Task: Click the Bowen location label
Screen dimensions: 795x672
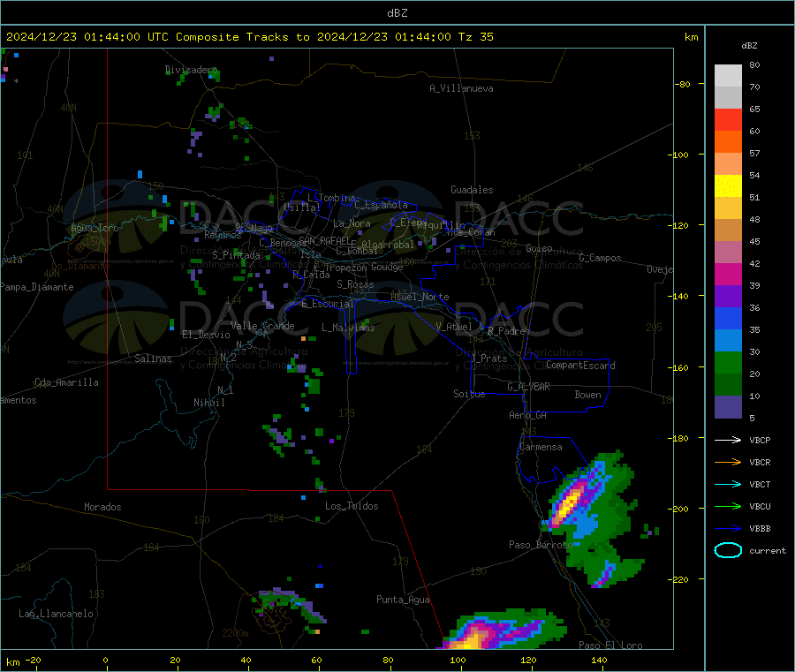Action: (587, 395)
